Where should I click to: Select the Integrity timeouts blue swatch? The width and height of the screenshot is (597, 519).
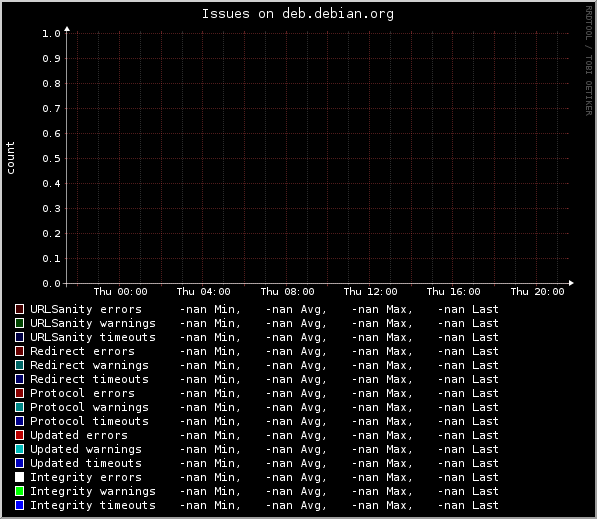coord(19,505)
